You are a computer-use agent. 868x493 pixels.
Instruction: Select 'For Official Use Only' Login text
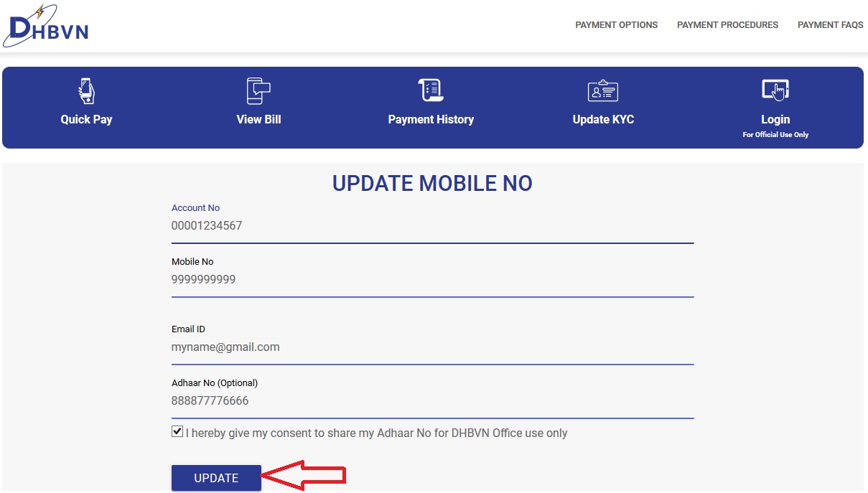pos(775,135)
